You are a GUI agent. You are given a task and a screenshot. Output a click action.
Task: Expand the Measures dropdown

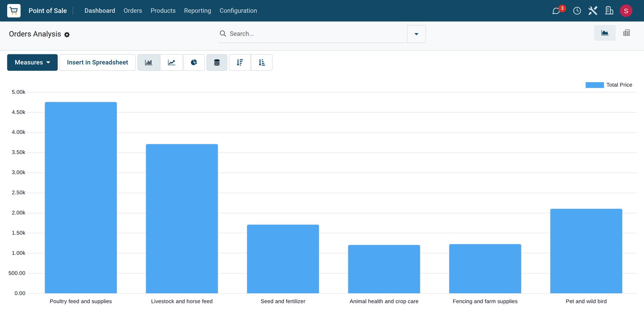[x=32, y=62]
